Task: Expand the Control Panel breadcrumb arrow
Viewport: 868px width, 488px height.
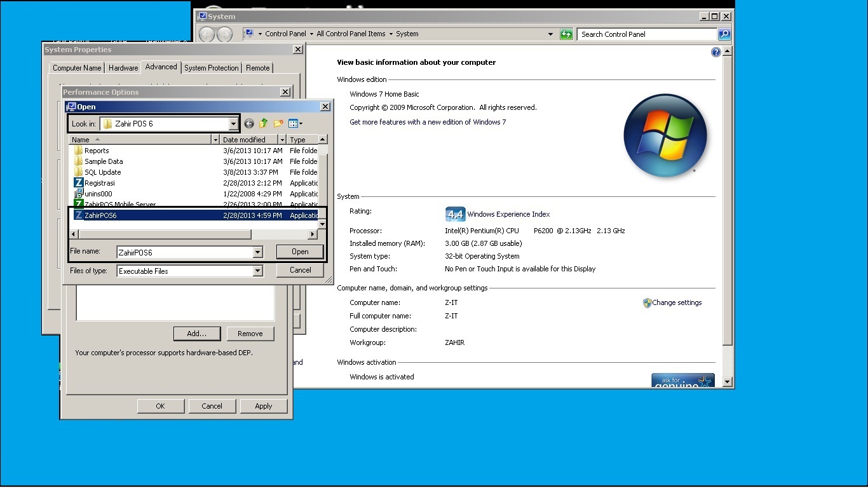Action: [311, 34]
